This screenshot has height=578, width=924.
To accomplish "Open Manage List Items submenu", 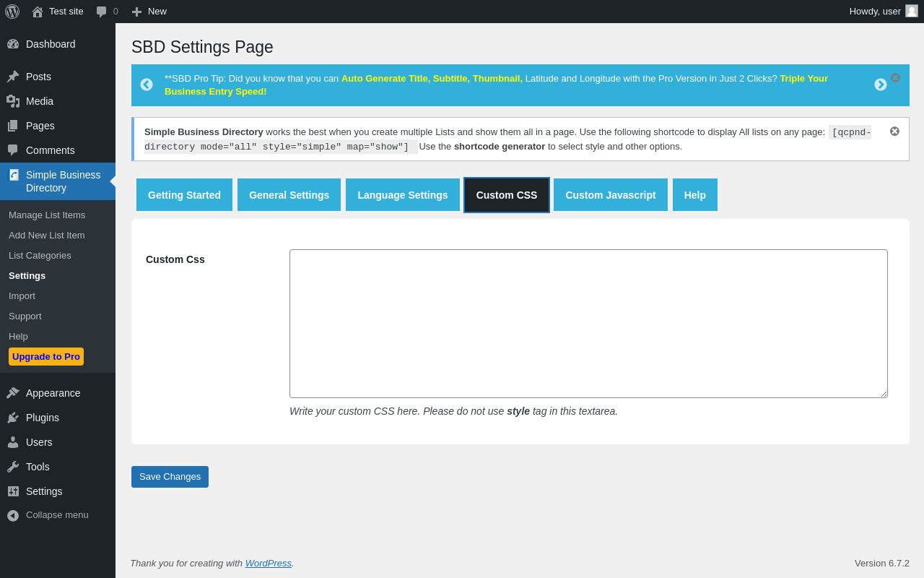I will 47,215.
